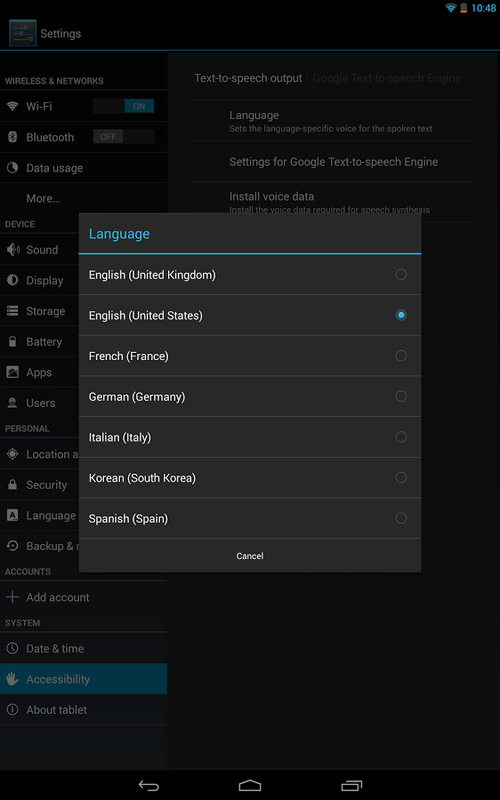Tap the Settings app icon in header

click(22, 33)
